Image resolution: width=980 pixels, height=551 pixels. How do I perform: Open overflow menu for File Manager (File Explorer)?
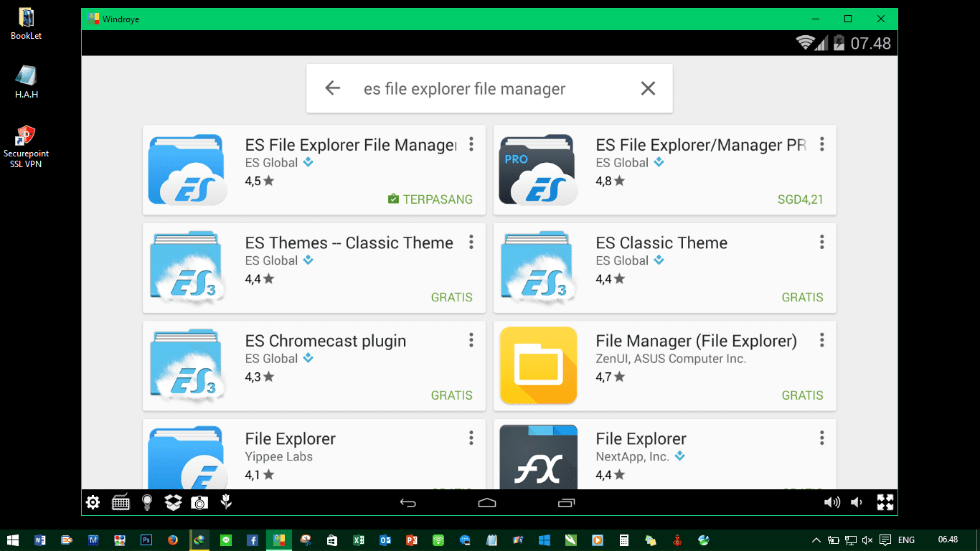822,340
